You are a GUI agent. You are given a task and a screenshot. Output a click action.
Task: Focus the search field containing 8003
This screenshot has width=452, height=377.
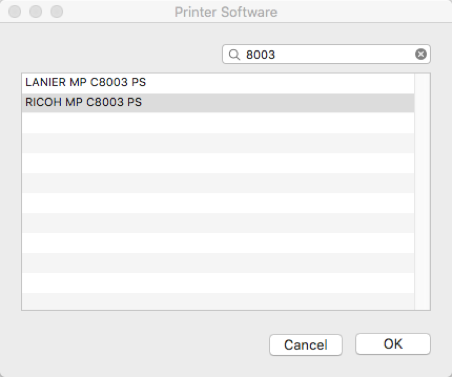[326, 54]
